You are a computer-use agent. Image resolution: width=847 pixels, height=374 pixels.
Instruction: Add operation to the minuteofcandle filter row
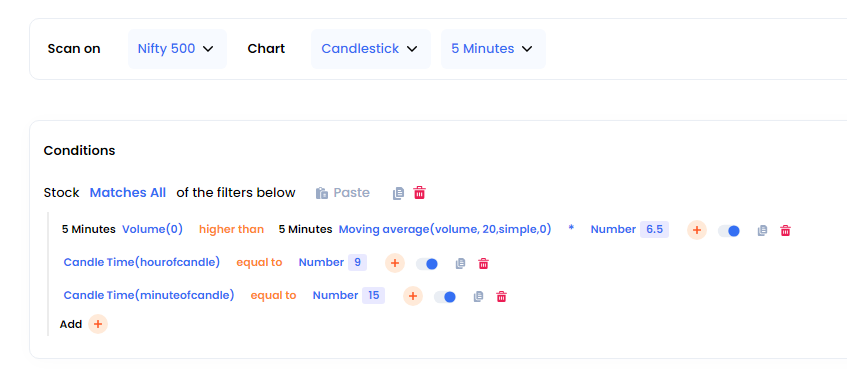pos(413,296)
